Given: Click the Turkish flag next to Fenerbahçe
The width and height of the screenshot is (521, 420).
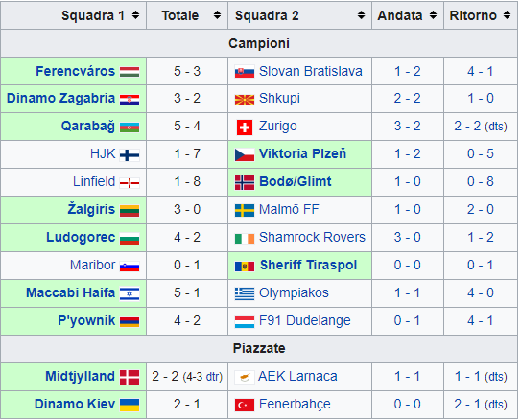Looking at the screenshot, I should [245, 405].
